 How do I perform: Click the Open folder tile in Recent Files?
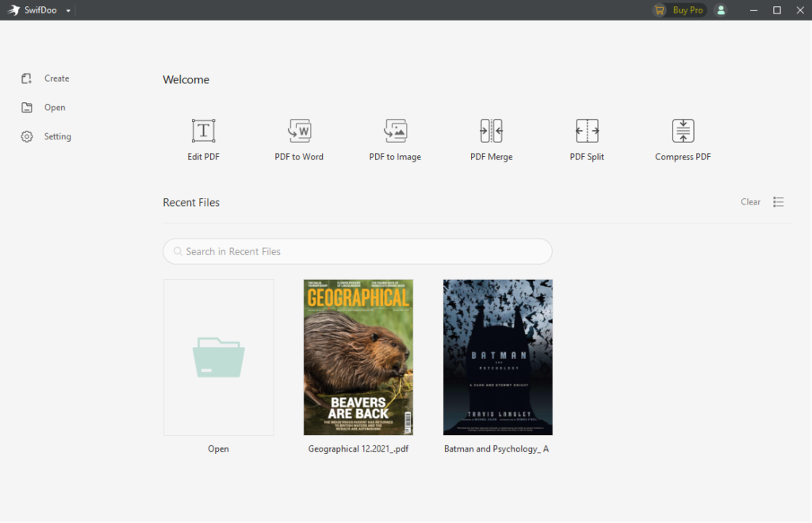[219, 357]
